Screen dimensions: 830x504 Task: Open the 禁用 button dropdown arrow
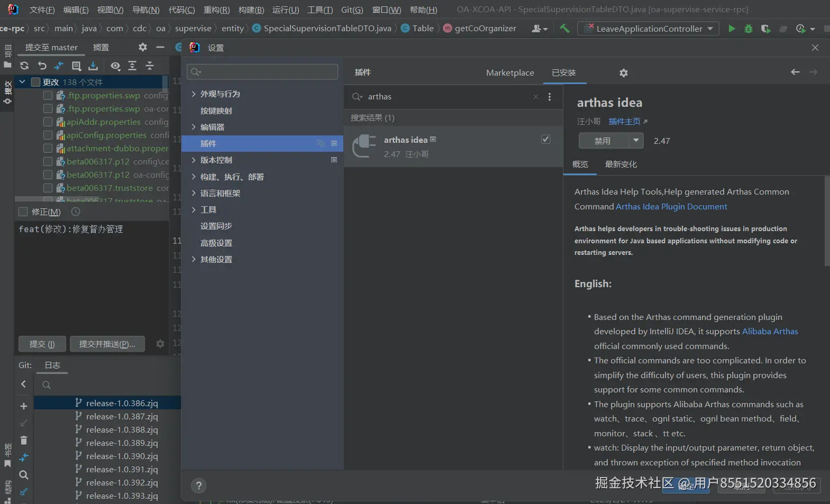636,141
